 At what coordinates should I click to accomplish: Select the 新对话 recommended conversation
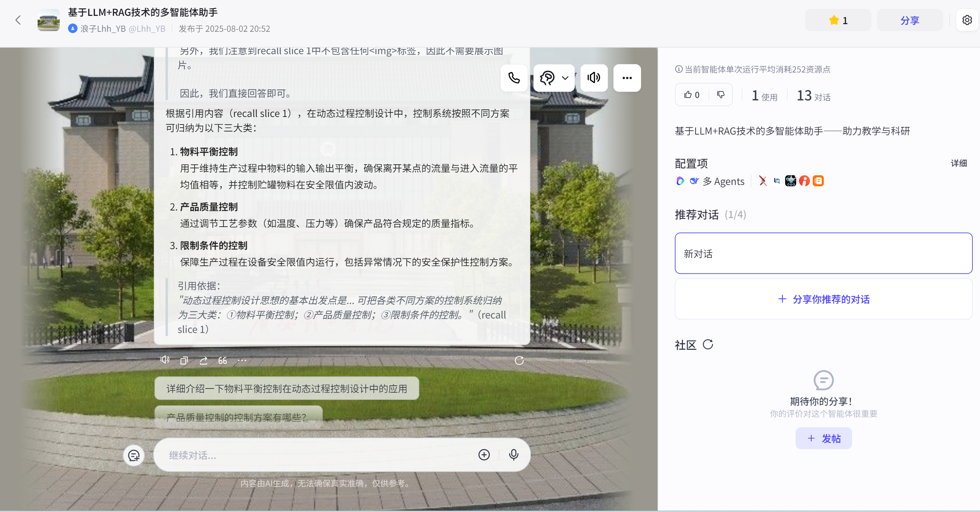pos(823,254)
